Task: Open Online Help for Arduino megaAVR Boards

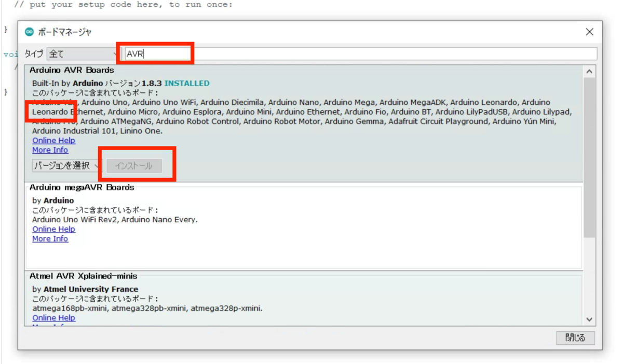Action: point(53,229)
